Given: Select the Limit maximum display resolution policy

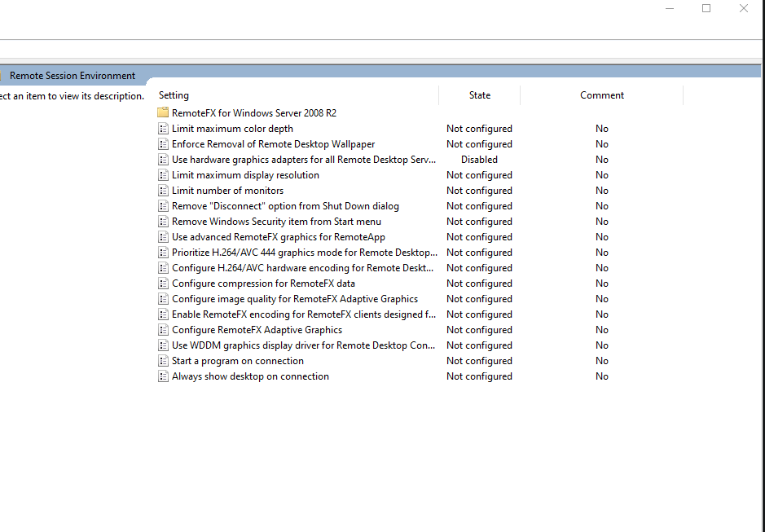Looking at the screenshot, I should pyautogui.click(x=245, y=175).
